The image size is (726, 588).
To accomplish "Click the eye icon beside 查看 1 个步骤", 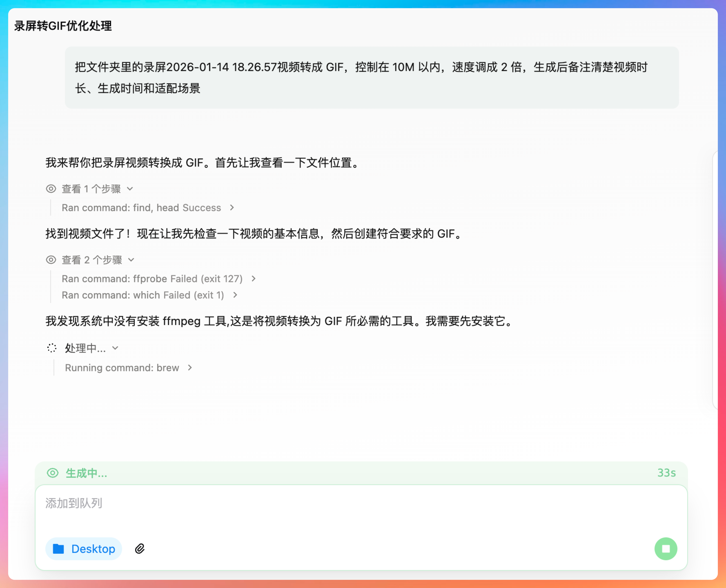I will [x=51, y=189].
